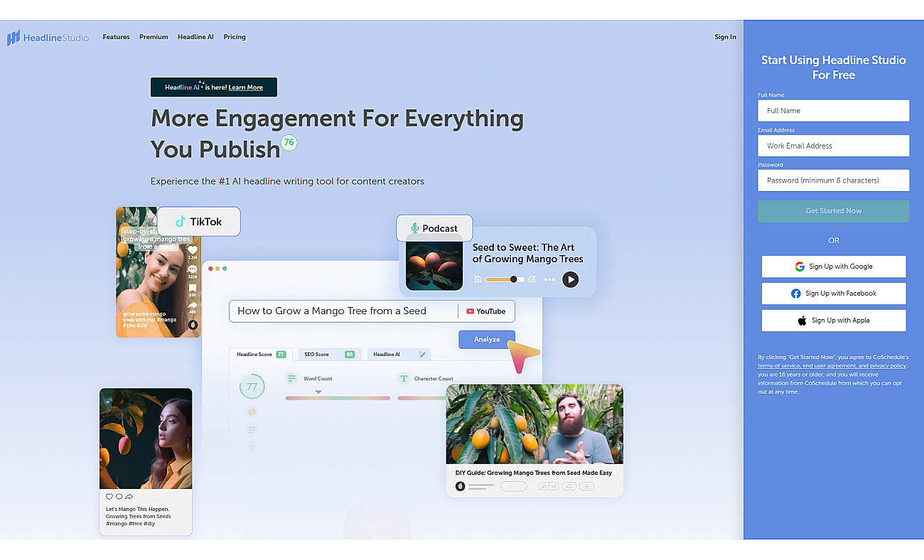The width and height of the screenshot is (924, 560).
Task: Skip back 15 seconds in podcast
Action: coord(478,279)
